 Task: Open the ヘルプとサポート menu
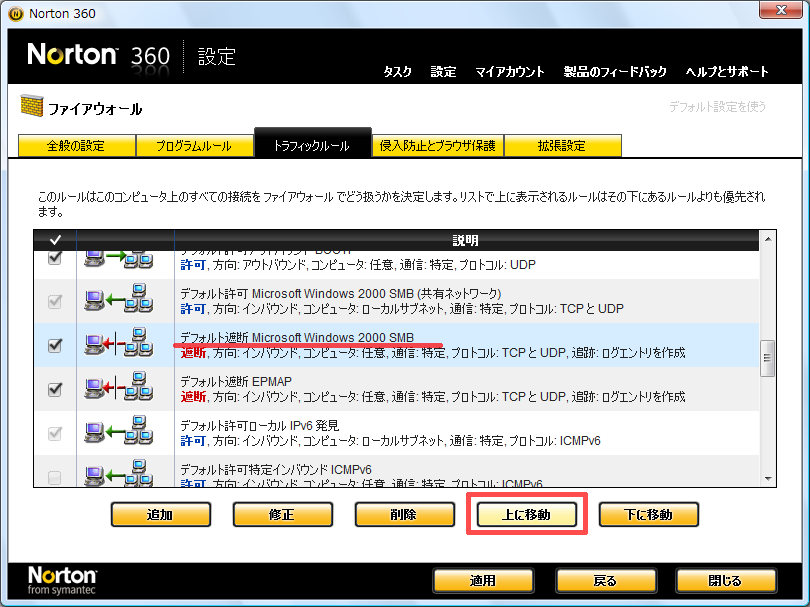coord(727,72)
